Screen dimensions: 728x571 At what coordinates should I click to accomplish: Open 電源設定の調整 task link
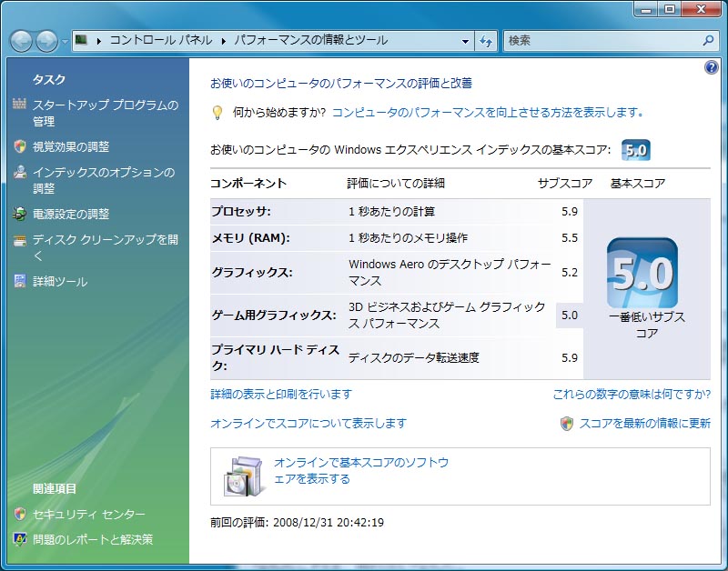71,214
